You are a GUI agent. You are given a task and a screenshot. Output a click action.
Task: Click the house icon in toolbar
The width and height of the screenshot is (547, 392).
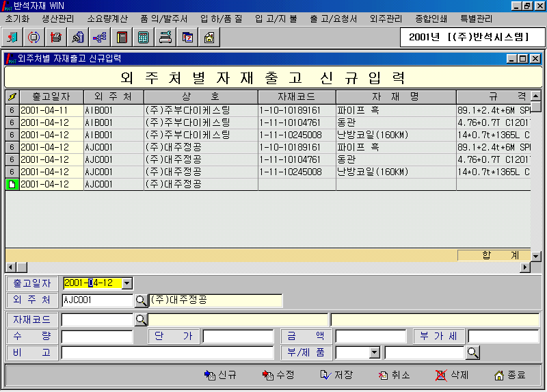(209, 37)
